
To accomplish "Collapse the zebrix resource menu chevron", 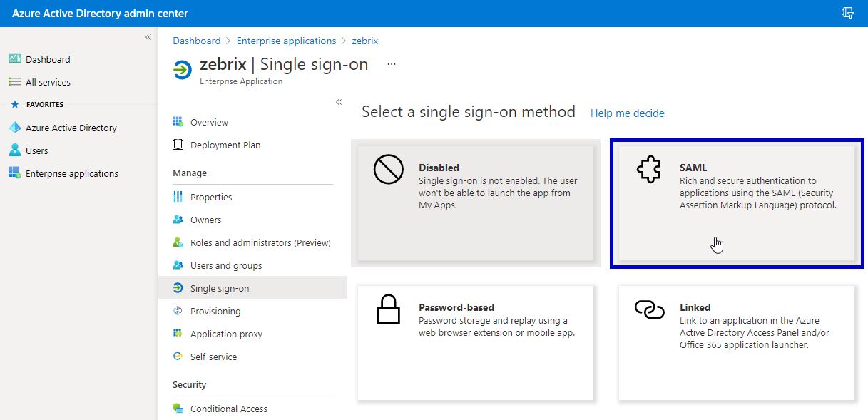I will click(x=339, y=103).
